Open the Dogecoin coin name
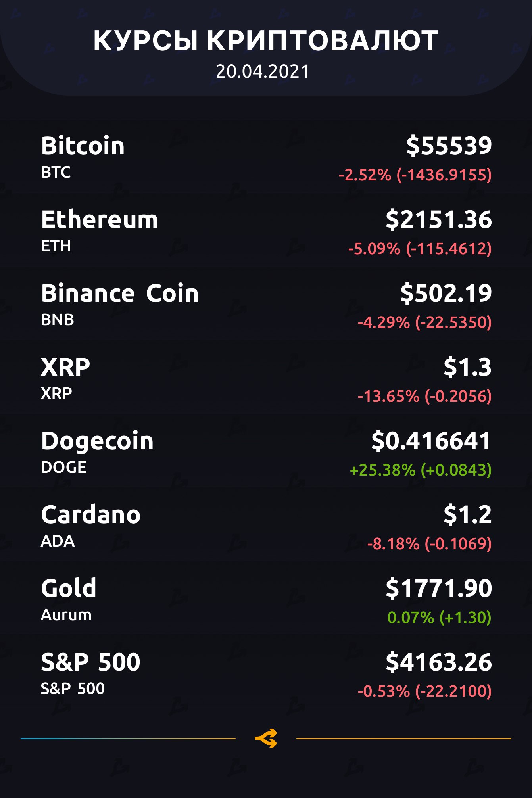Screen dimensions: 532x798 point(97,441)
